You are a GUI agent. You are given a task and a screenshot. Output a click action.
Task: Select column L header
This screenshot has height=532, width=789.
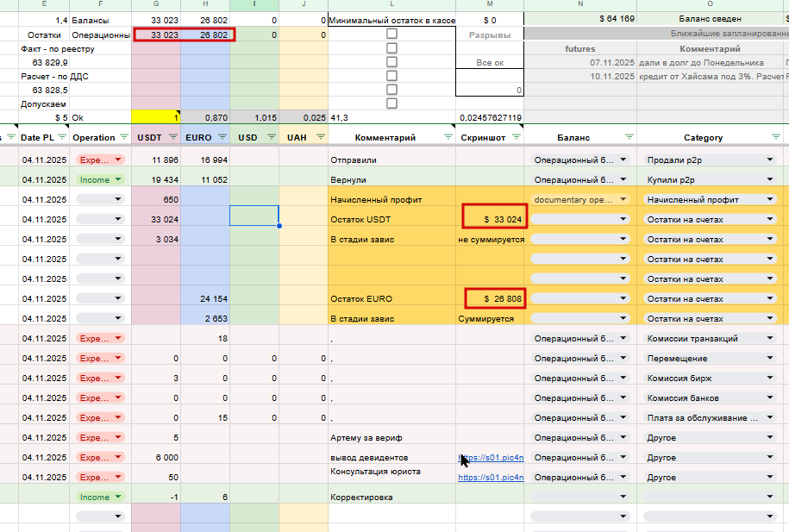(x=391, y=4)
